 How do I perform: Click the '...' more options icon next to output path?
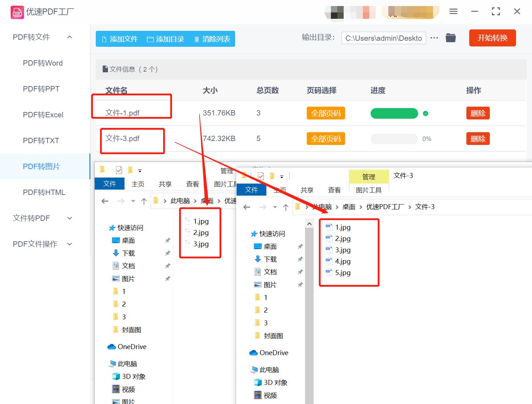click(x=434, y=38)
